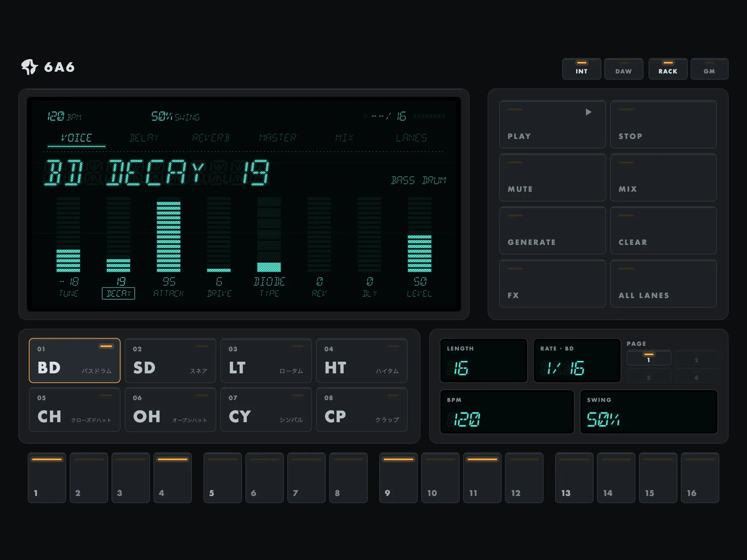Select the BD bass drum voice pad
Viewport: 747px width, 560px height.
pos(75,360)
